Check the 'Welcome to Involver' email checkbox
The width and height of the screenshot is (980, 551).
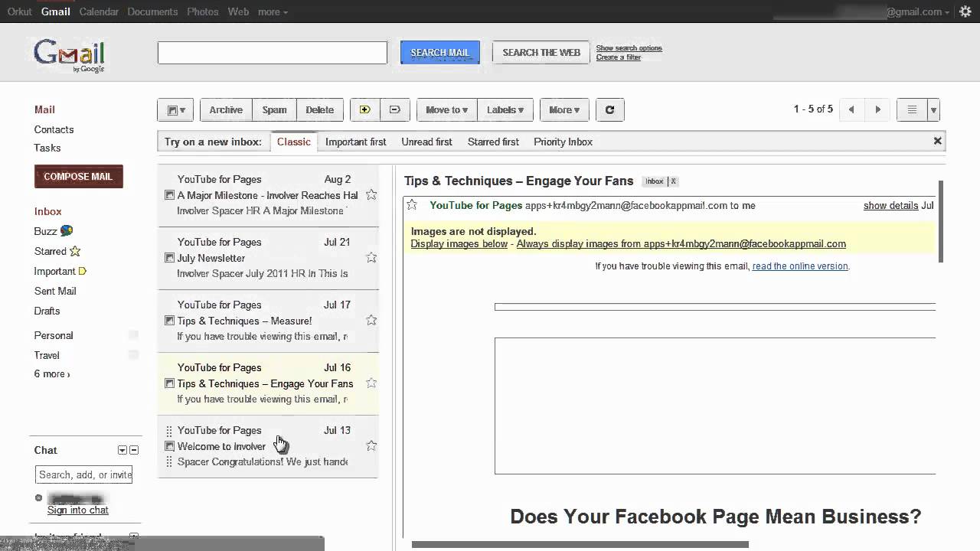point(170,446)
